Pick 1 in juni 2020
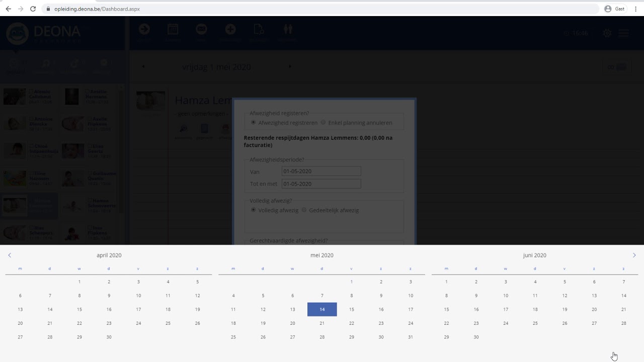Image resolution: width=644 pixels, height=362 pixels. (x=446, y=282)
